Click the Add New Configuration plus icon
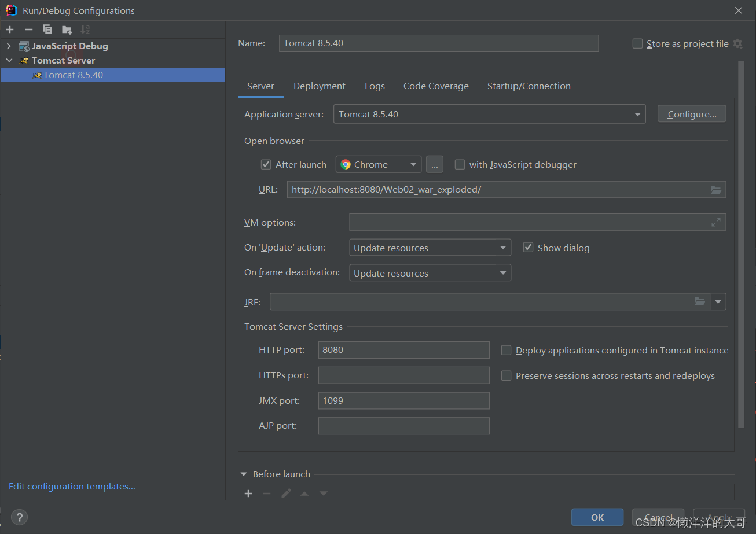The height and width of the screenshot is (534, 756). click(x=10, y=30)
